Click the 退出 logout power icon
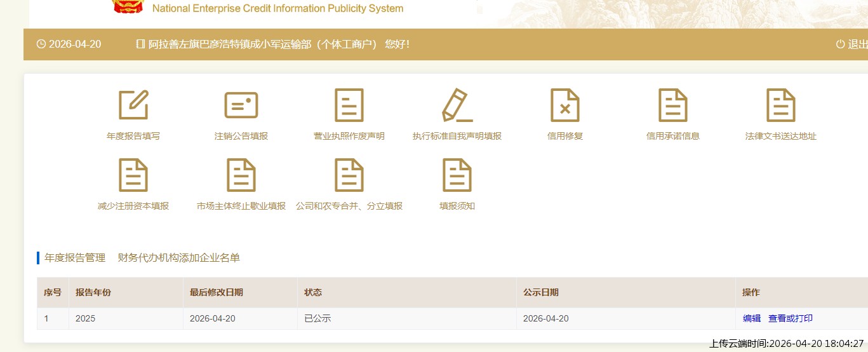Viewport: 868px width, 352px height. (x=841, y=44)
